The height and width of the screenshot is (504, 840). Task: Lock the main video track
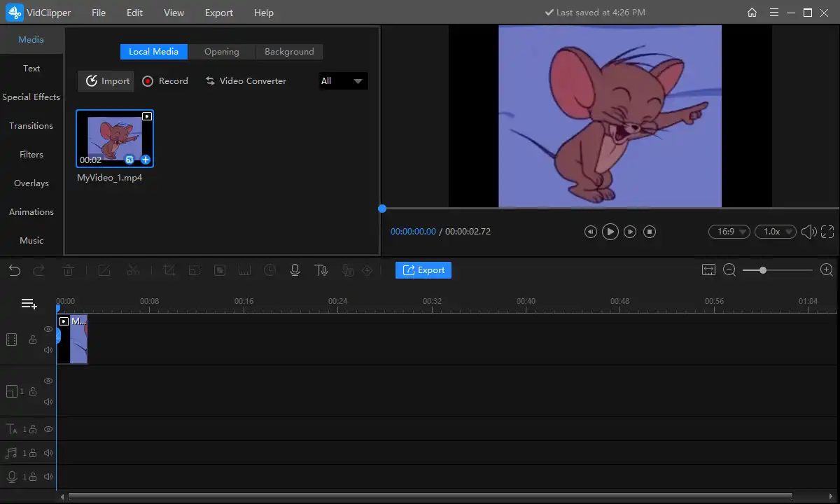(32, 339)
